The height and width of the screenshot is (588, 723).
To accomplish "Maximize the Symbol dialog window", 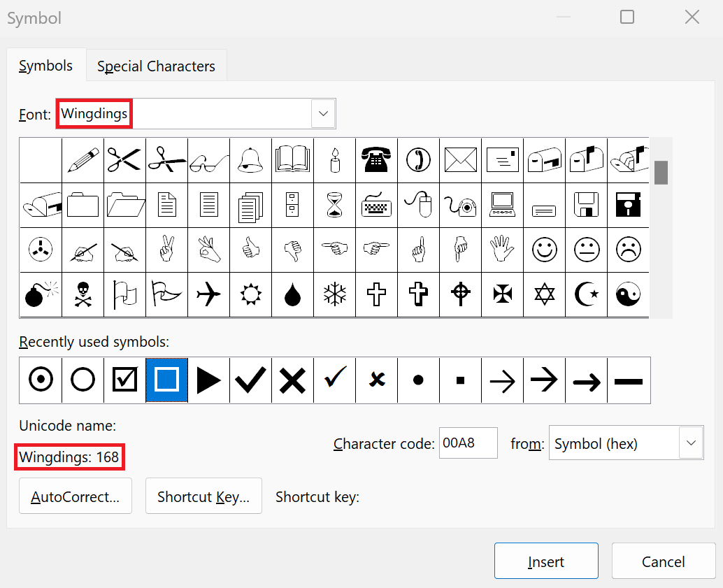I will coord(627,17).
